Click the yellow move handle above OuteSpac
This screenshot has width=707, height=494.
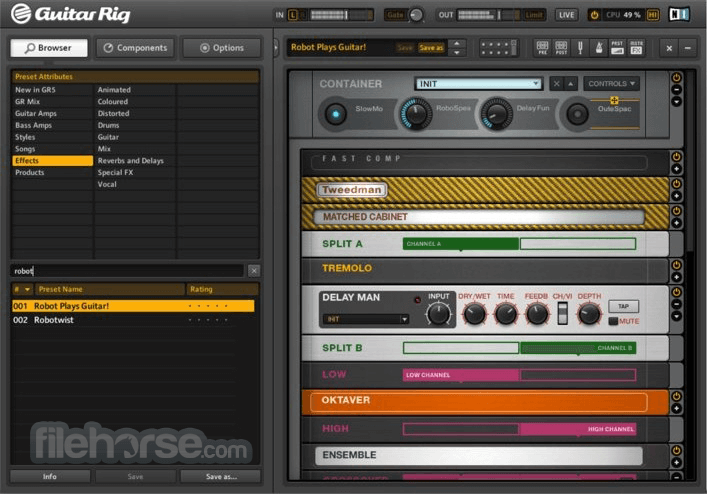pyautogui.click(x=614, y=100)
